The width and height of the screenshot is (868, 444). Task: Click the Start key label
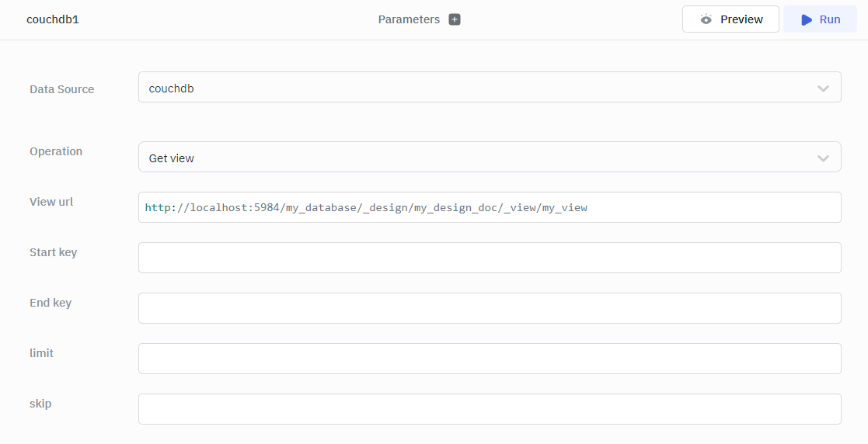pos(53,252)
